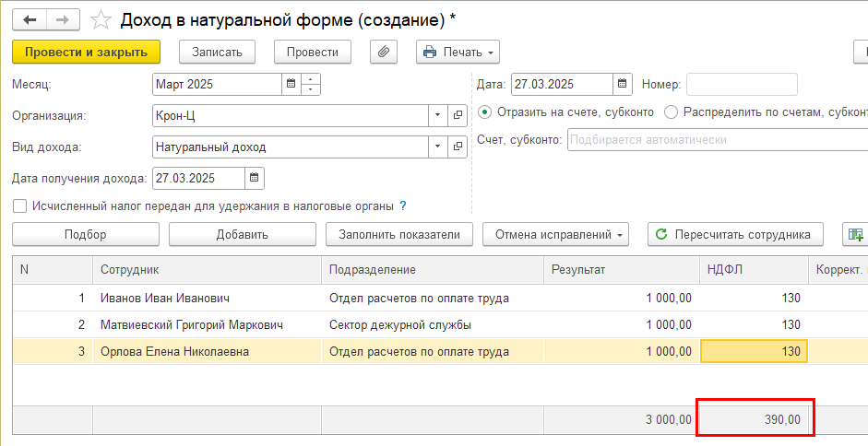
Task: Select radio button Отразить на счете, субконто
Action: pos(485,112)
